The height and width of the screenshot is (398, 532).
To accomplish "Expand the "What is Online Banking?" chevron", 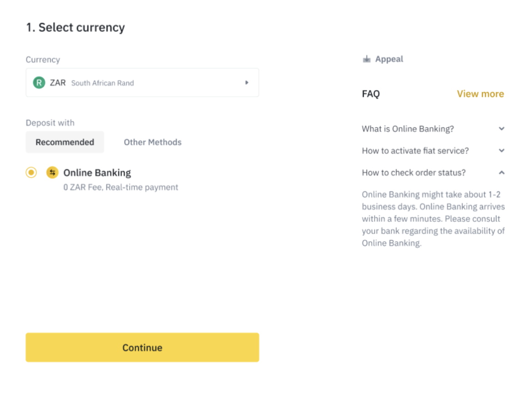I will (502, 129).
